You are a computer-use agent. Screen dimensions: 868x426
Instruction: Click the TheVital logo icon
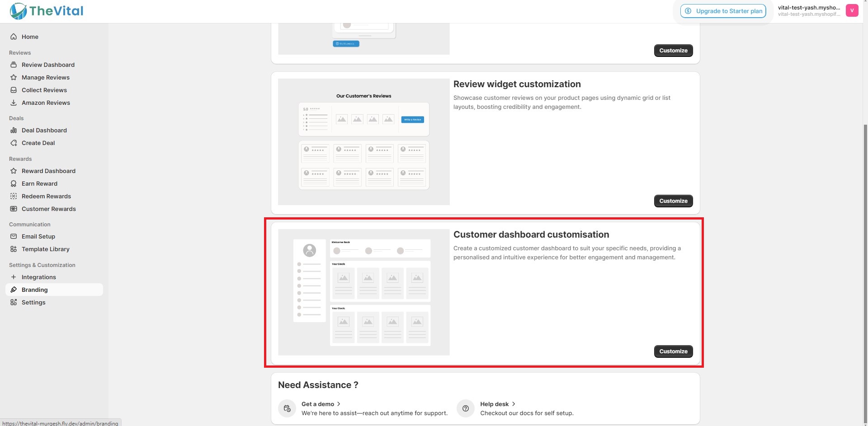(x=19, y=11)
